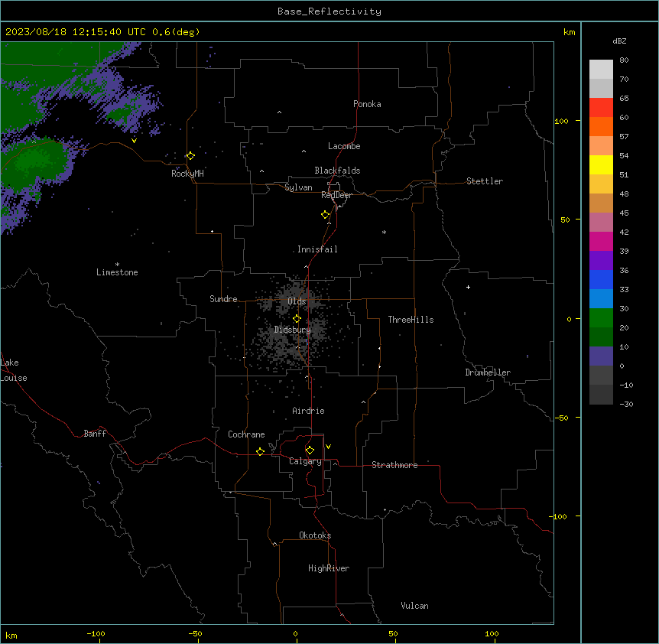This screenshot has width=659, height=644.
Task: Click the Cochrane label
Action: point(246,434)
